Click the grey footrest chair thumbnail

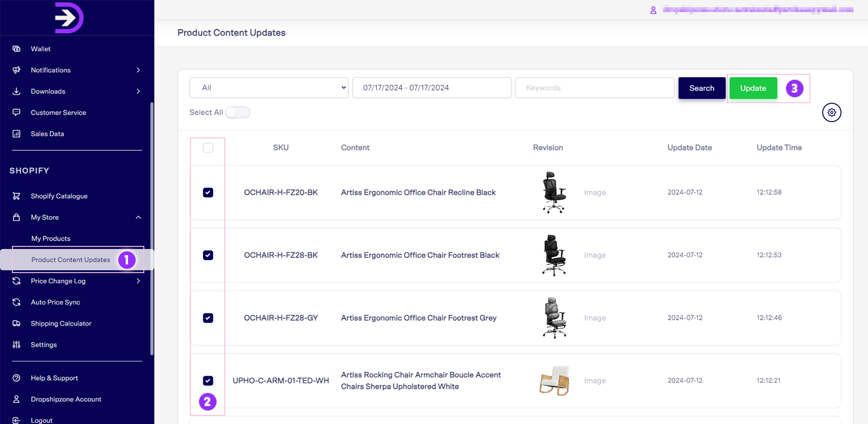click(554, 318)
